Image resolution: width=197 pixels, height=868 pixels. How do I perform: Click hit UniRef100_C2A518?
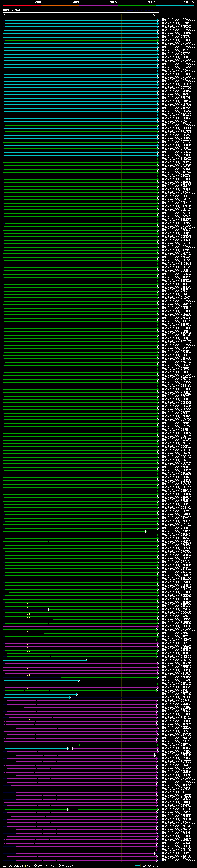coord(177,731)
